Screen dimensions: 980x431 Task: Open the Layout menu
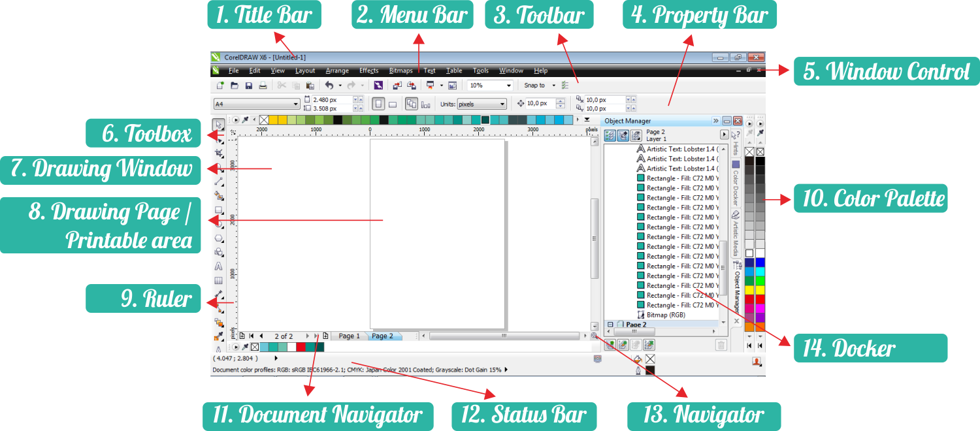tap(305, 71)
